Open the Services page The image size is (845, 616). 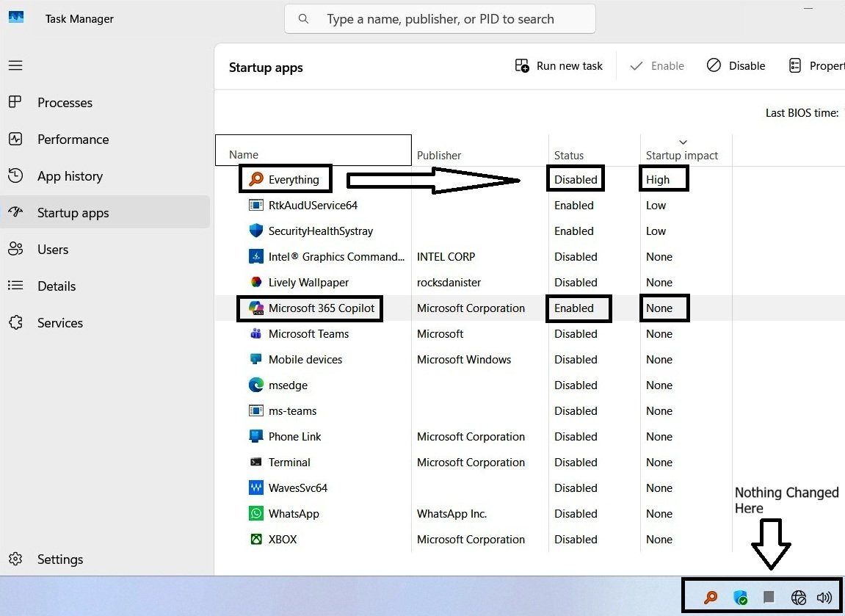pyautogui.click(x=105, y=322)
